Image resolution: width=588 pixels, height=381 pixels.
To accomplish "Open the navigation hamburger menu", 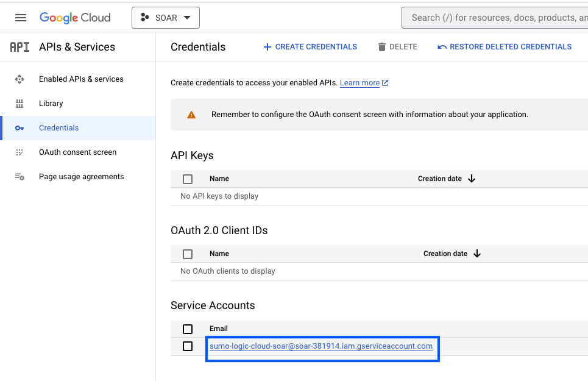I will tap(20, 17).
